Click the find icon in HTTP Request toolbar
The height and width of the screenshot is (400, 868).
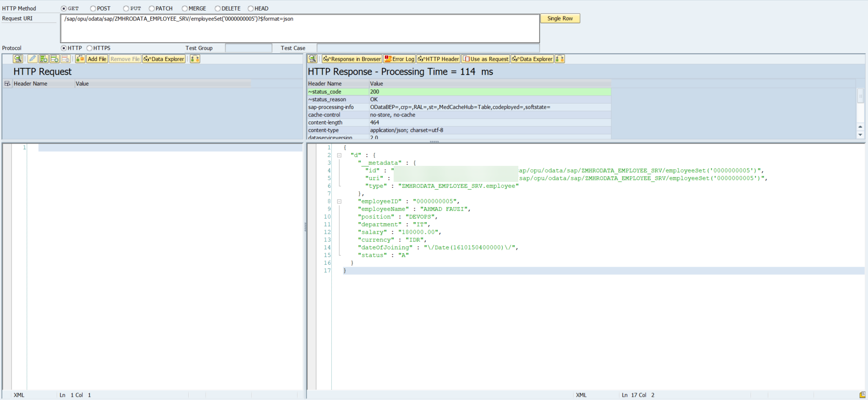click(x=18, y=59)
